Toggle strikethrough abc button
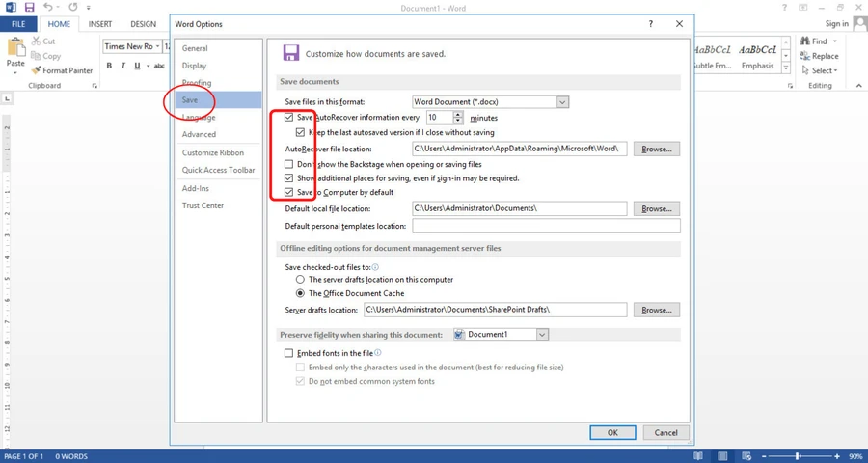868x463 pixels. point(159,66)
